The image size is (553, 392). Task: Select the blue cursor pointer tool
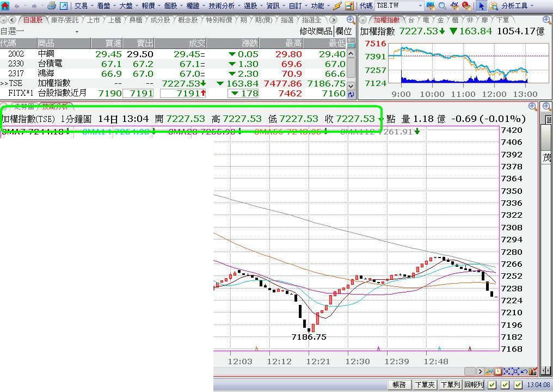pos(481,6)
